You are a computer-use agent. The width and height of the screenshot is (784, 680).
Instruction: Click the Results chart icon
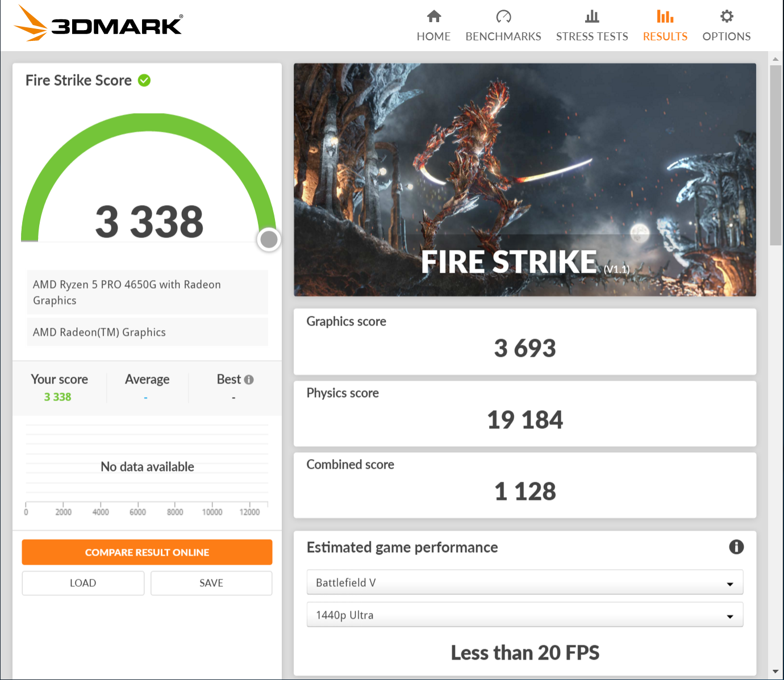[665, 16]
